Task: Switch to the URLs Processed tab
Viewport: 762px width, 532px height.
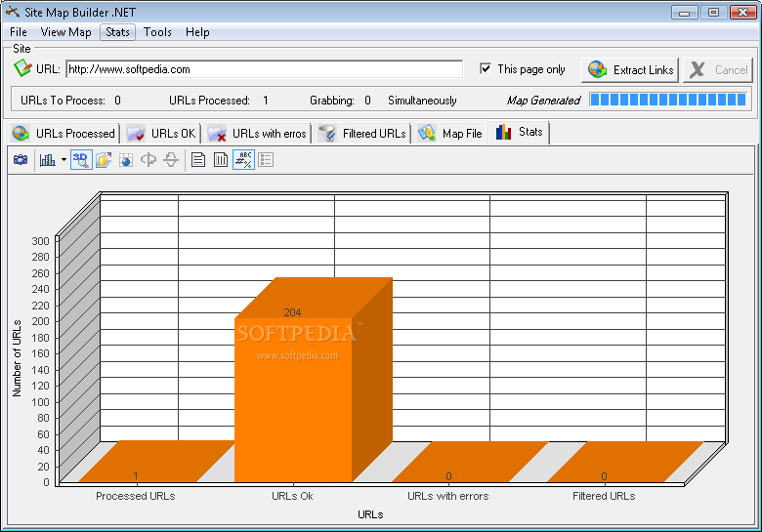Action: coord(63,134)
